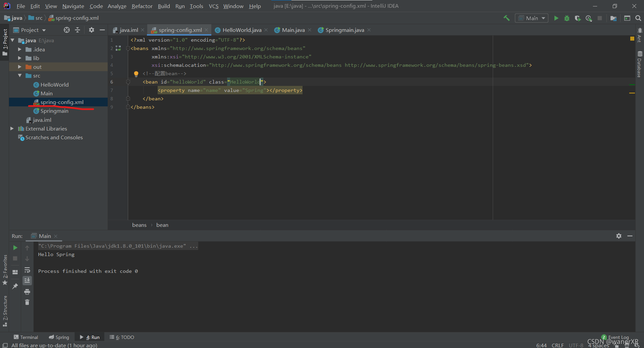Hide the Project panel with minus icon
The image size is (644, 348).
(x=102, y=30)
